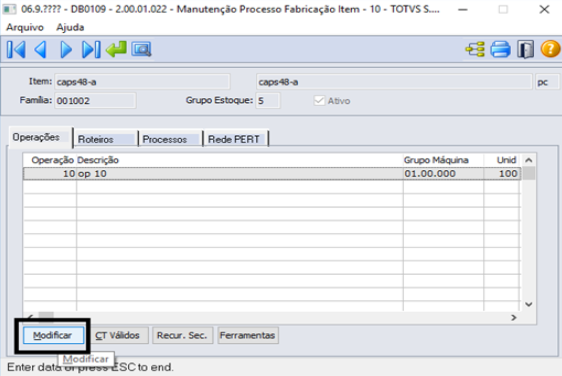562x376 pixels.
Task: Click the Item code field caps48-a
Action: tap(142, 82)
